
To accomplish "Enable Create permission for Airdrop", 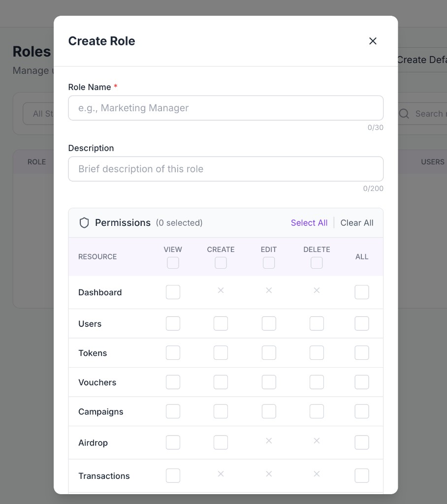I will (x=221, y=442).
